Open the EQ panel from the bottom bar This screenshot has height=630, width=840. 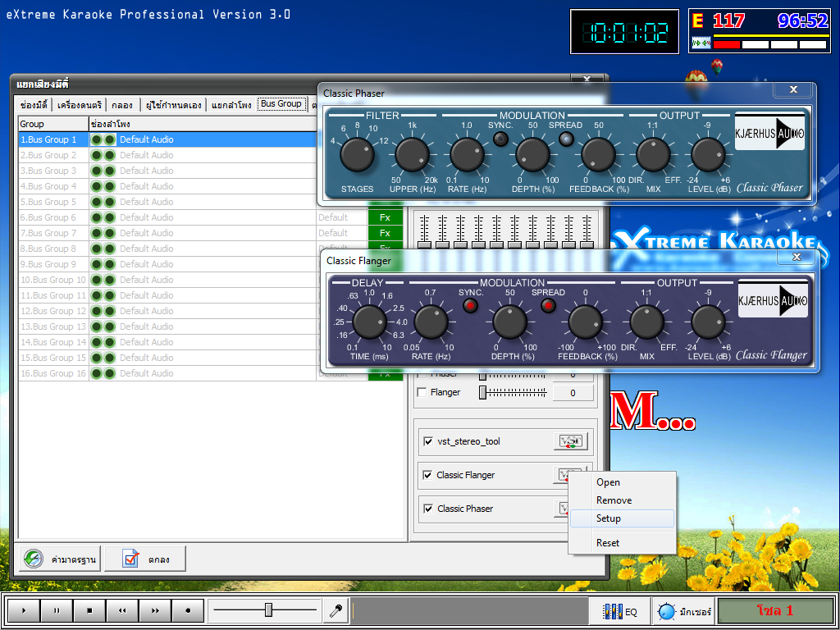click(619, 610)
